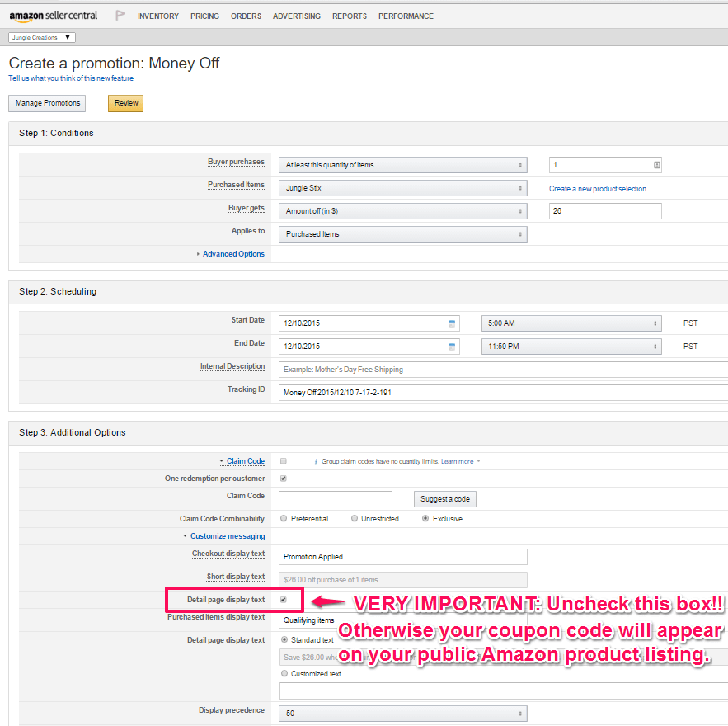The height and width of the screenshot is (726, 728).
Task: Open the Start Date calendar picker icon
Action: 451,323
